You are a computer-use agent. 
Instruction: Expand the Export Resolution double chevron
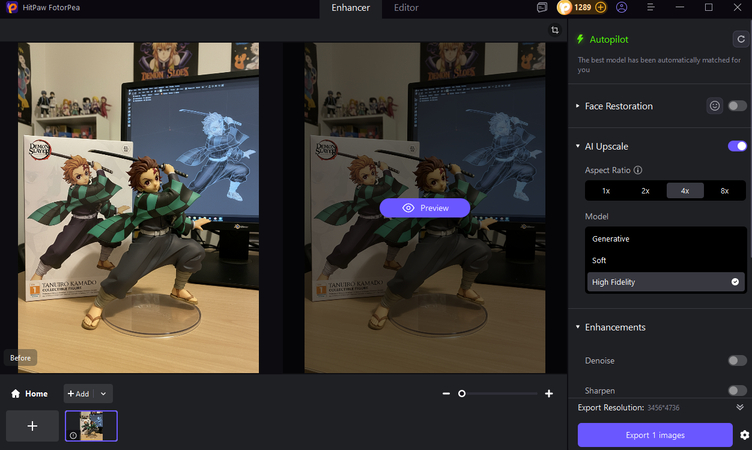[740, 407]
